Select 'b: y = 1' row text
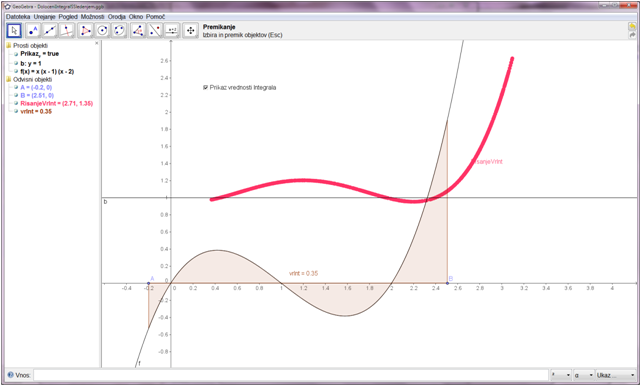641x386 pixels. [31, 63]
